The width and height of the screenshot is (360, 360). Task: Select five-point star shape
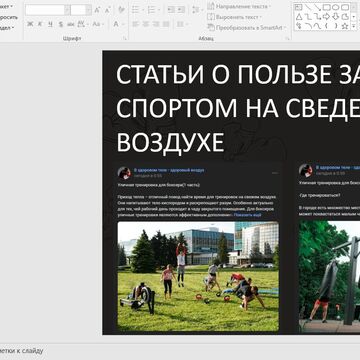pyautogui.click(x=345, y=26)
